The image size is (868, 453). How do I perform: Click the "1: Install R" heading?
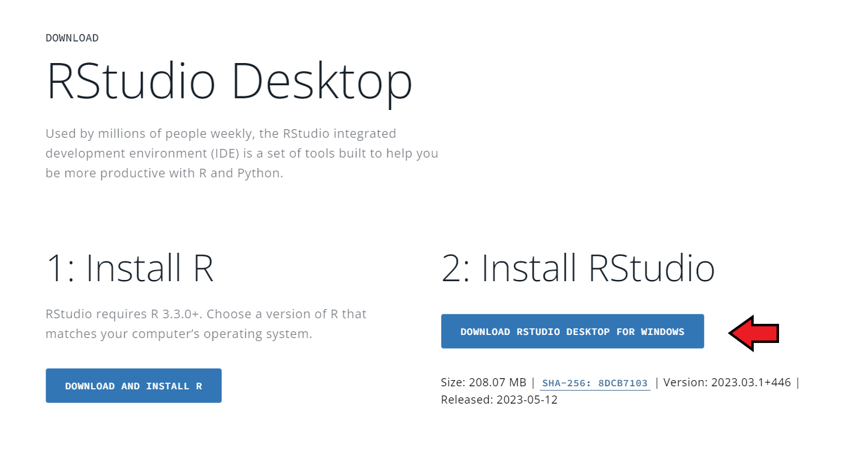pyautogui.click(x=130, y=268)
